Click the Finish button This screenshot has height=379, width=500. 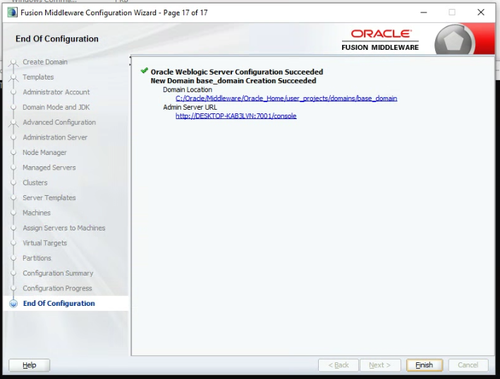tap(424, 365)
